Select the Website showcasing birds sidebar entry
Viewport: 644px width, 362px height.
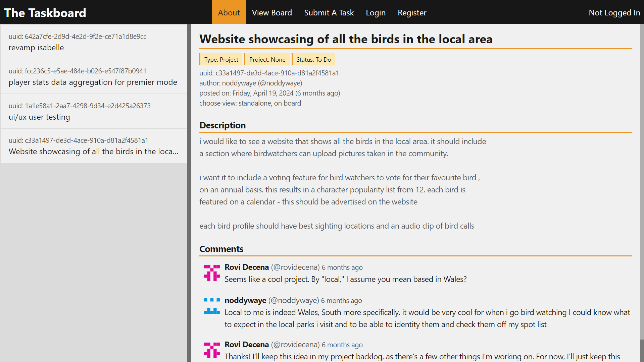click(93, 146)
